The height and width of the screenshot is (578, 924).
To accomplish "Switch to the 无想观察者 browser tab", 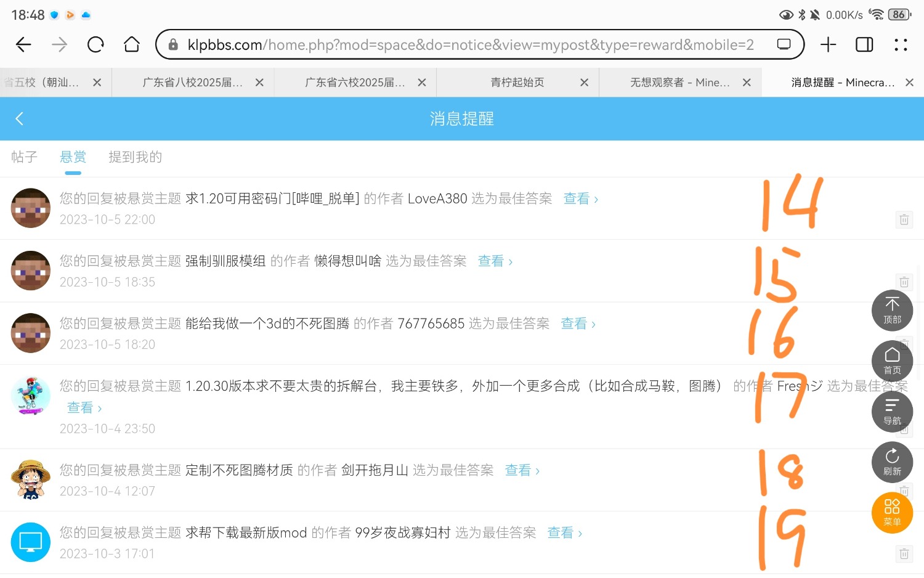I will (x=680, y=83).
